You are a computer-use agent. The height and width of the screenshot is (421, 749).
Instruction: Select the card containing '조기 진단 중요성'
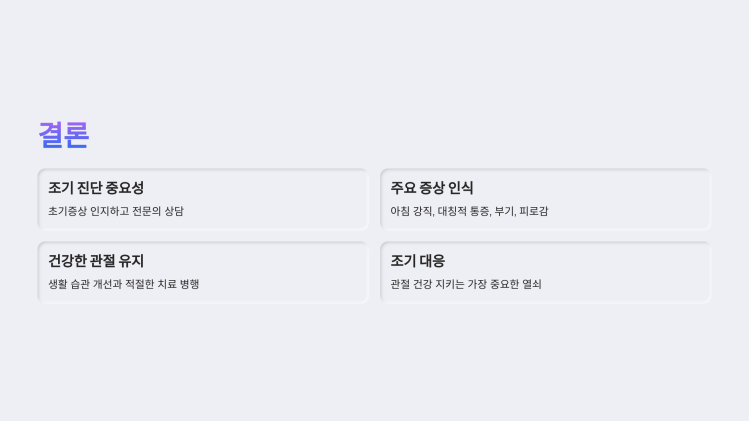[203, 199]
